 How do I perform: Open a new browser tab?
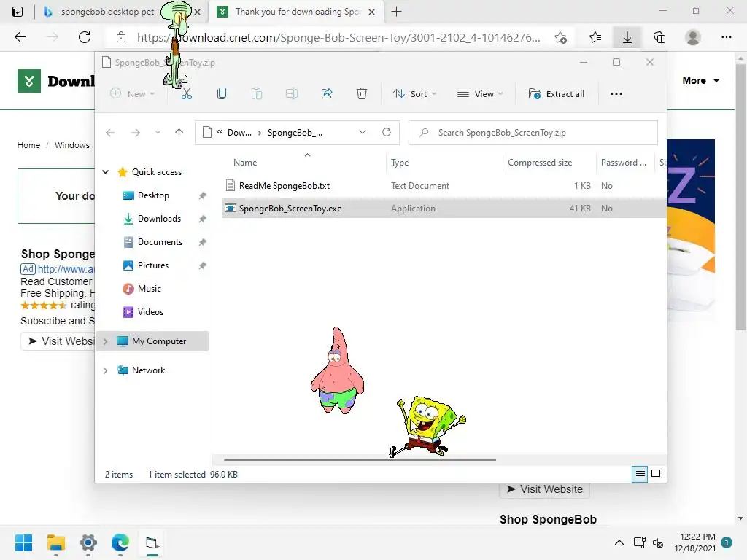[396, 12]
